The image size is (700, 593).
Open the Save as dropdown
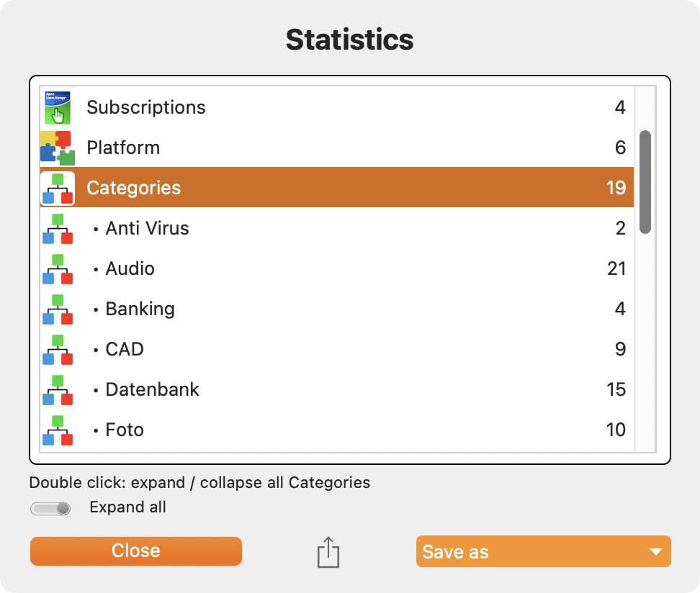(543, 551)
